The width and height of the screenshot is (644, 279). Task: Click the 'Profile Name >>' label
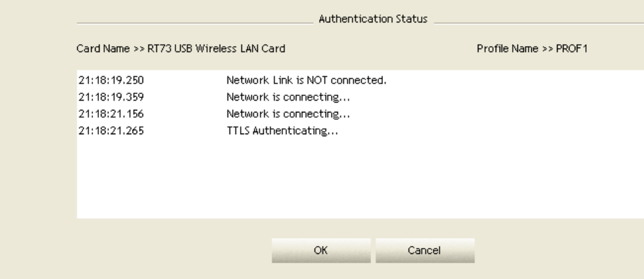(512, 48)
